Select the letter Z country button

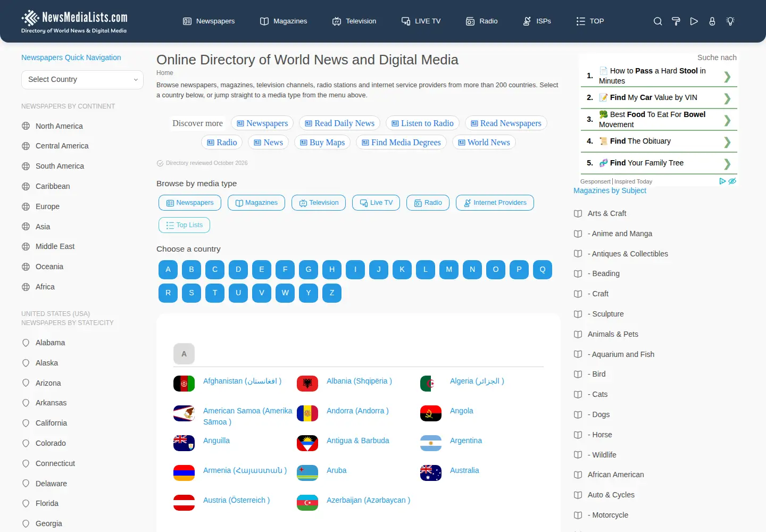tap(332, 293)
